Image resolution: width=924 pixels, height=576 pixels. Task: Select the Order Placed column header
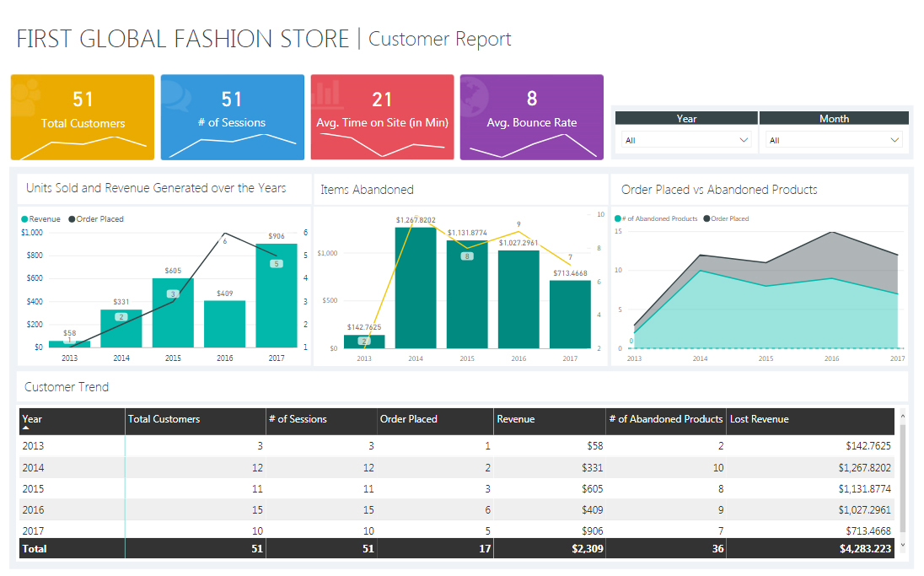click(x=409, y=419)
